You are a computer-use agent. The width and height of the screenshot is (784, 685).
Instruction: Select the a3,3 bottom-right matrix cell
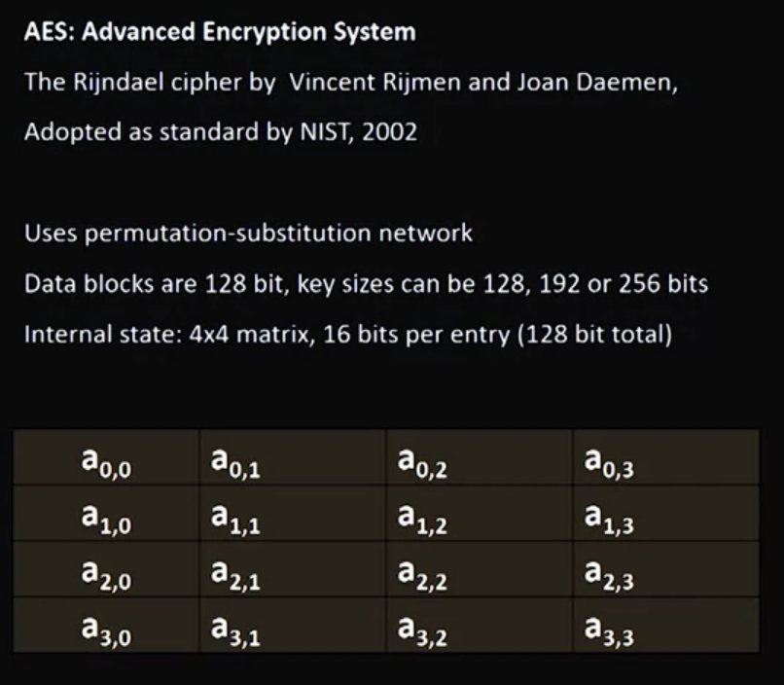click(x=609, y=631)
